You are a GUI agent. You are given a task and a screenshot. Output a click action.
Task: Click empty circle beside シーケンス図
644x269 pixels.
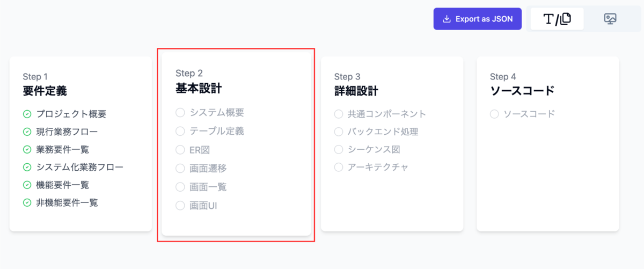(339, 149)
